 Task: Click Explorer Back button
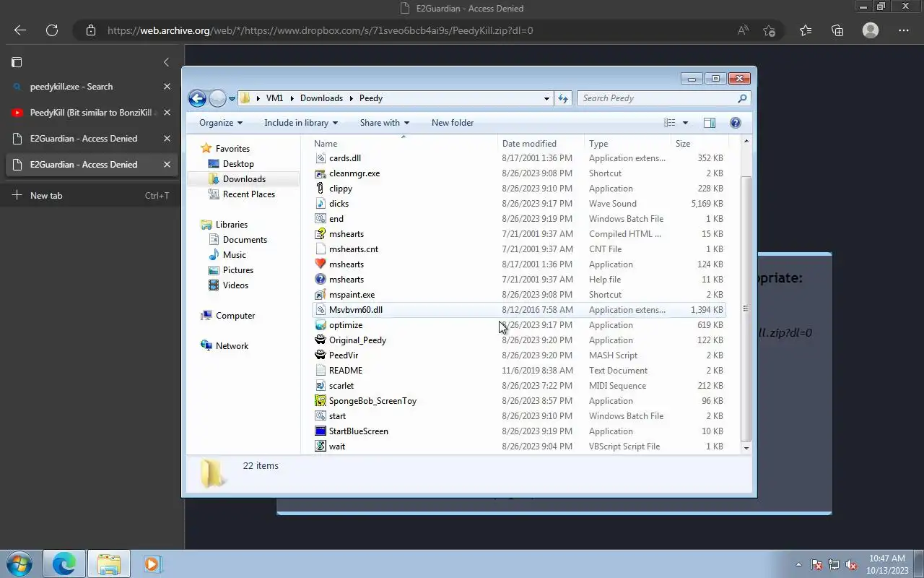(197, 98)
